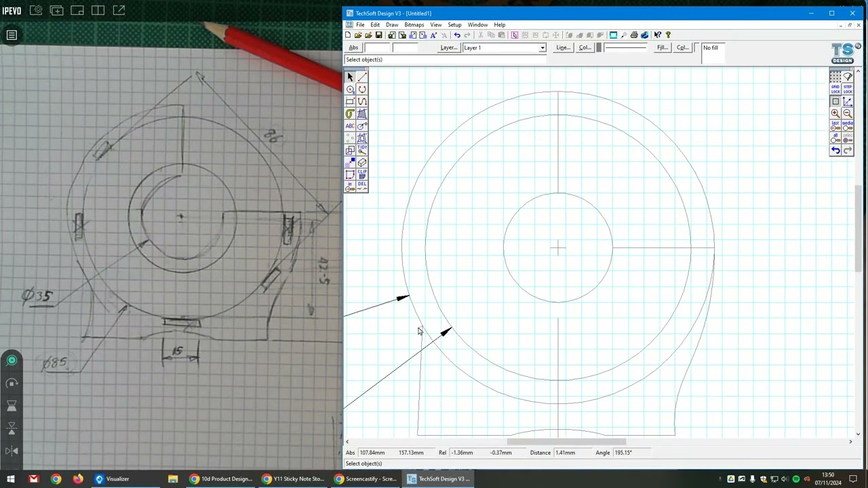Open Screencastify taskbar window
This screenshot has width=868, height=488.
tap(367, 479)
